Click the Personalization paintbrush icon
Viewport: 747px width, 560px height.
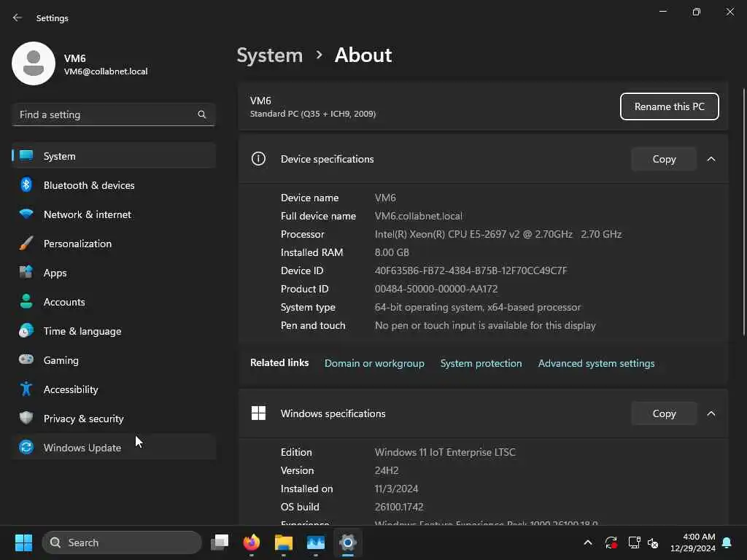click(26, 243)
